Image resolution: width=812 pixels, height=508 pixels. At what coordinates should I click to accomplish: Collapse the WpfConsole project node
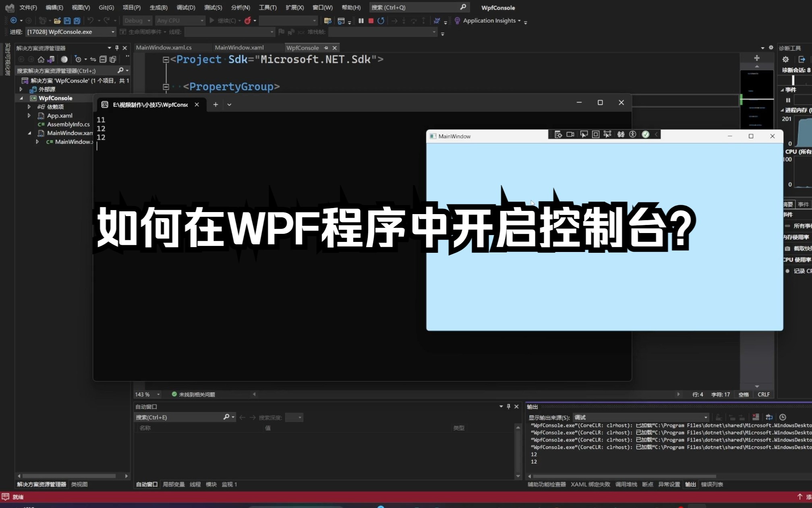21,98
